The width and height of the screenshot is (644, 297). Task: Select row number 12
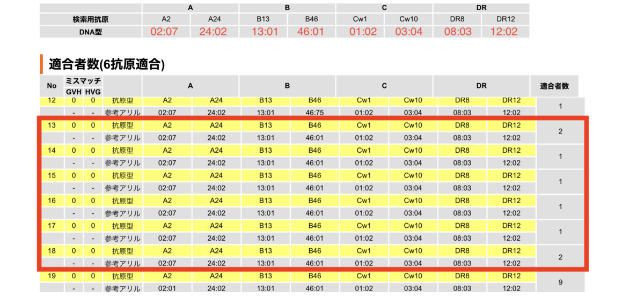tap(52, 100)
